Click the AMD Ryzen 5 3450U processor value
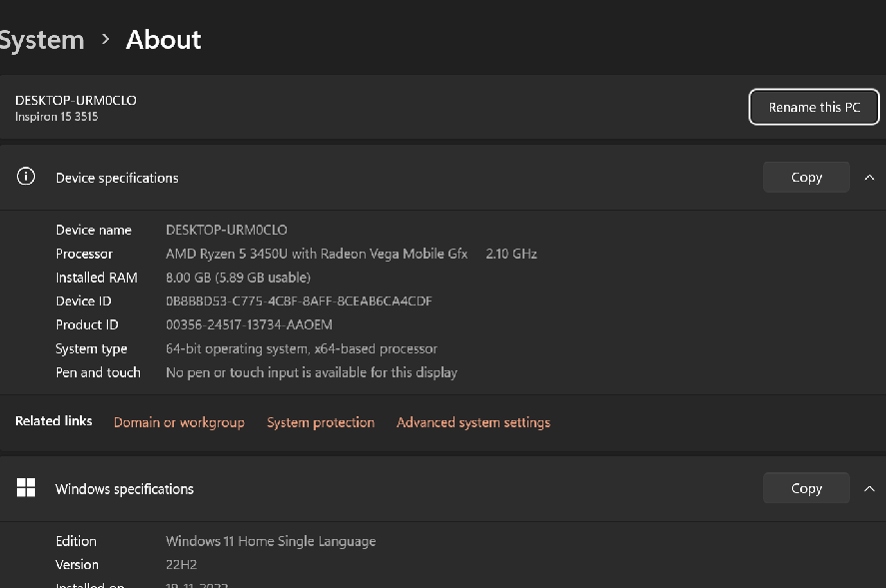 coord(317,254)
